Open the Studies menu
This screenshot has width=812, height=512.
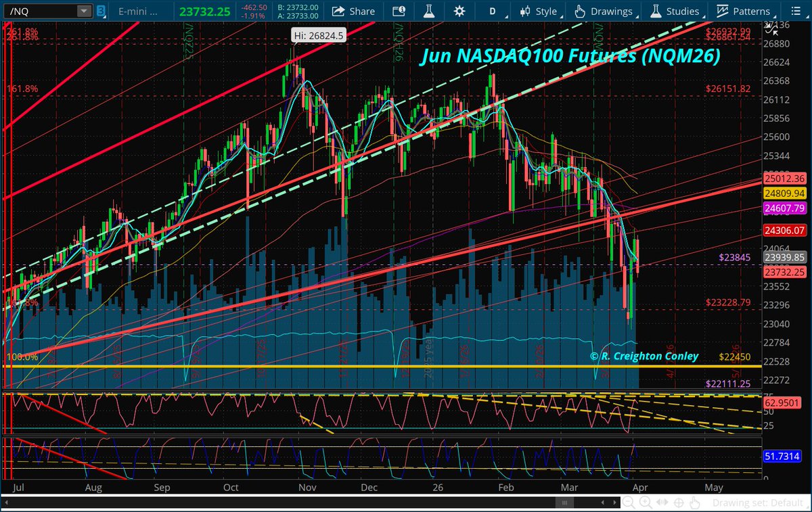(675, 11)
